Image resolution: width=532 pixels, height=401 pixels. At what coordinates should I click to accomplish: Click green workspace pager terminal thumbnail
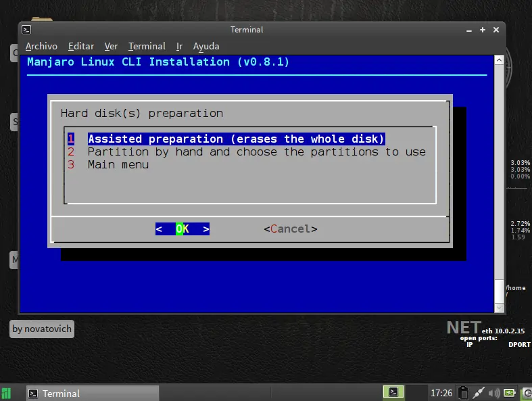click(393, 392)
